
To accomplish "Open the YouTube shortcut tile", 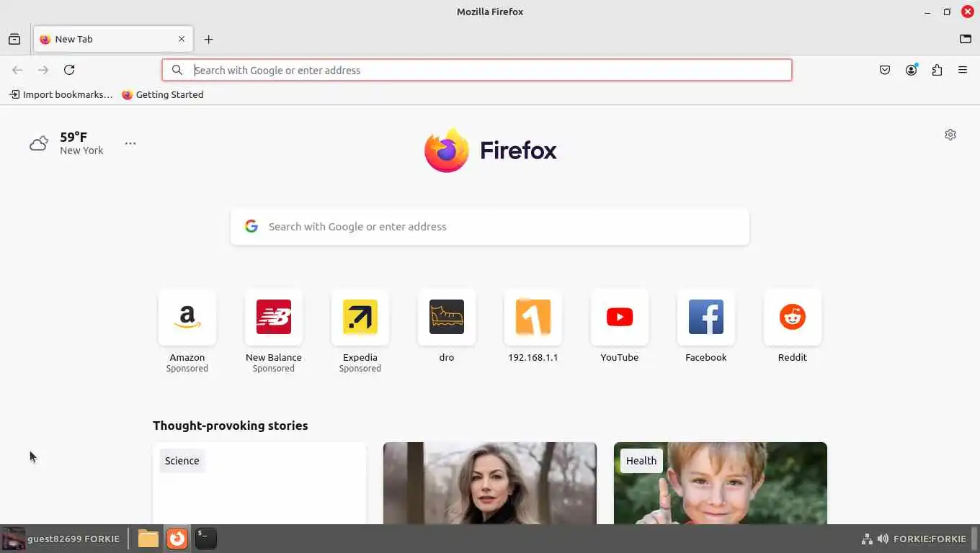I will pyautogui.click(x=620, y=326).
